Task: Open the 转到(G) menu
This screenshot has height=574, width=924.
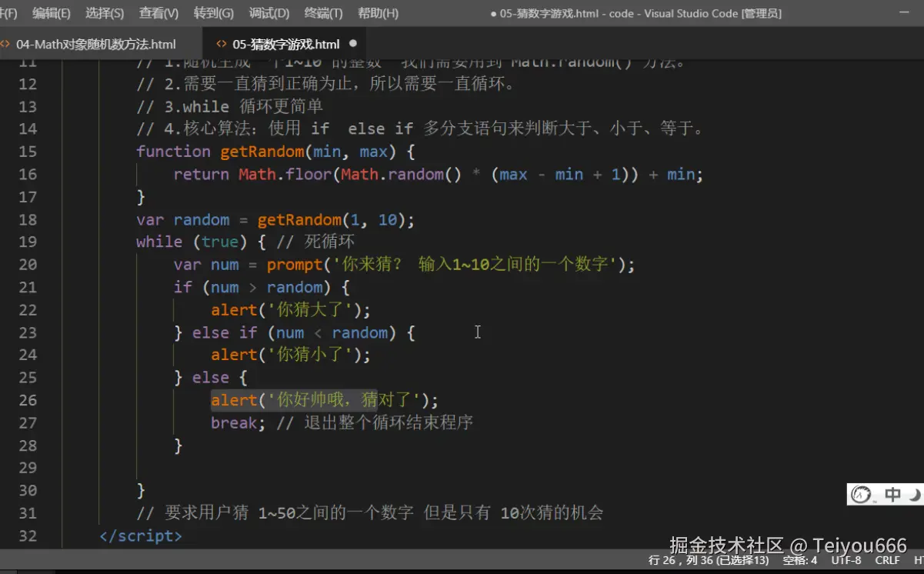Action: (214, 13)
